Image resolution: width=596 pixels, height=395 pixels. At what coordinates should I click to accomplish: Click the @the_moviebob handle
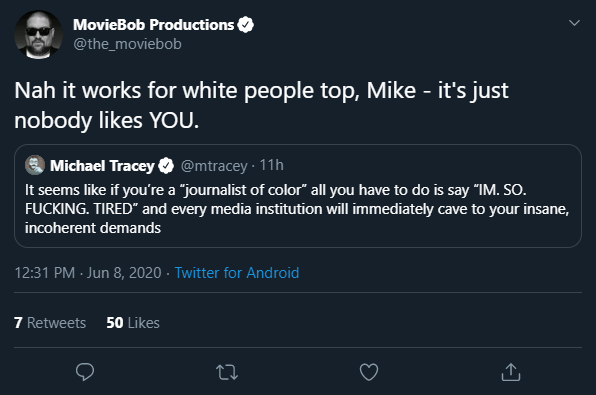[x=127, y=44]
